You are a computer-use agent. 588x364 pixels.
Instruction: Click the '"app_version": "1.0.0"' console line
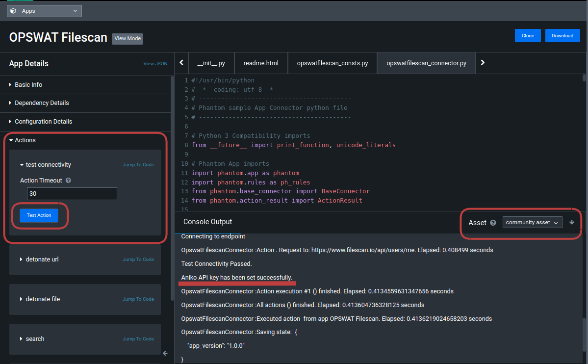216,346
